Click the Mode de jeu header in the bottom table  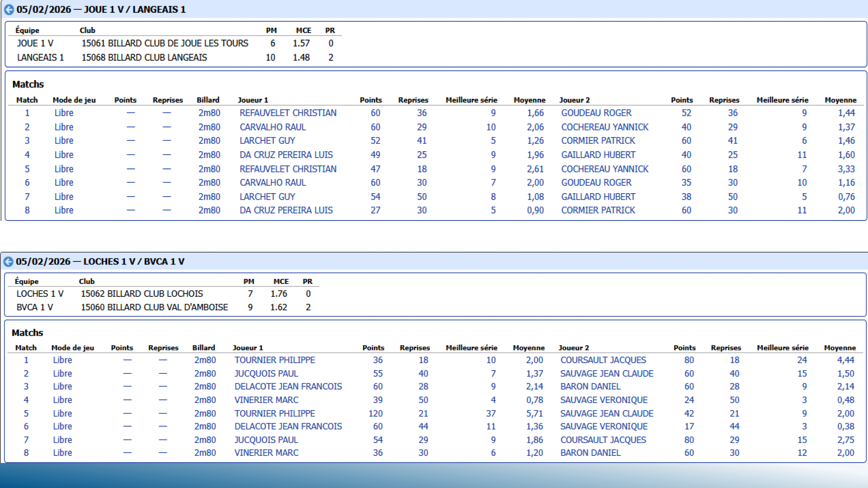(x=73, y=347)
